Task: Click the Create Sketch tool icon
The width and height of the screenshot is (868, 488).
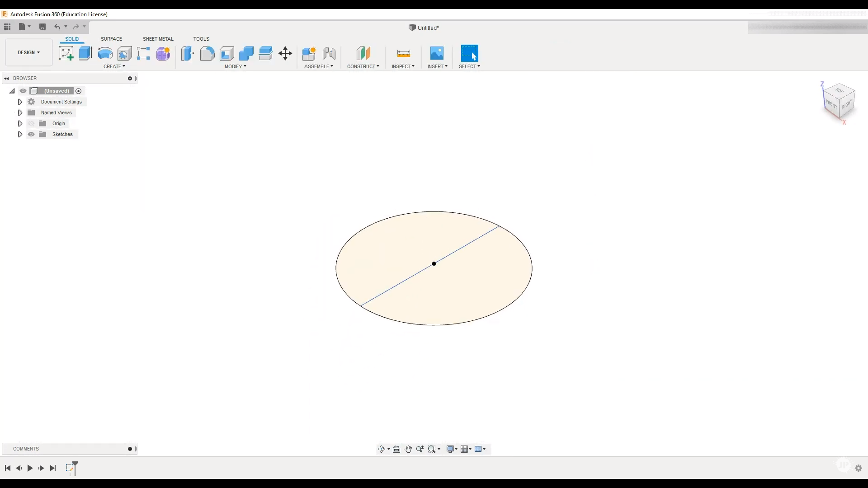Action: tap(66, 53)
